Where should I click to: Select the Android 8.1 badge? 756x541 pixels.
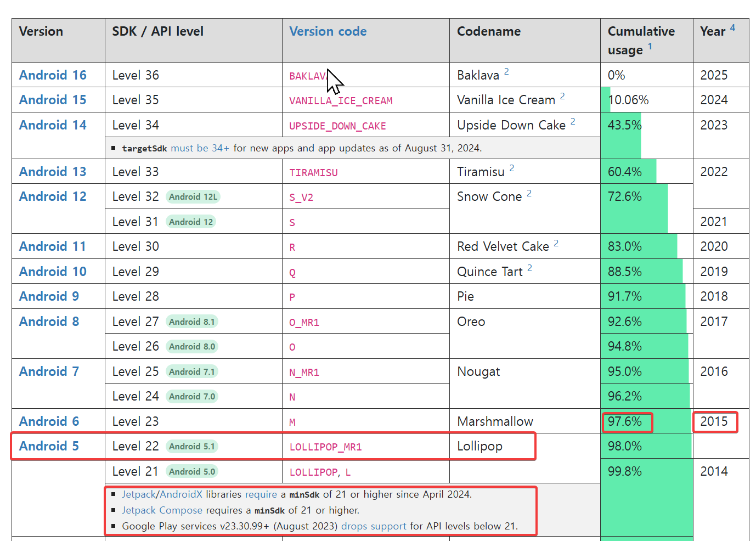click(192, 322)
